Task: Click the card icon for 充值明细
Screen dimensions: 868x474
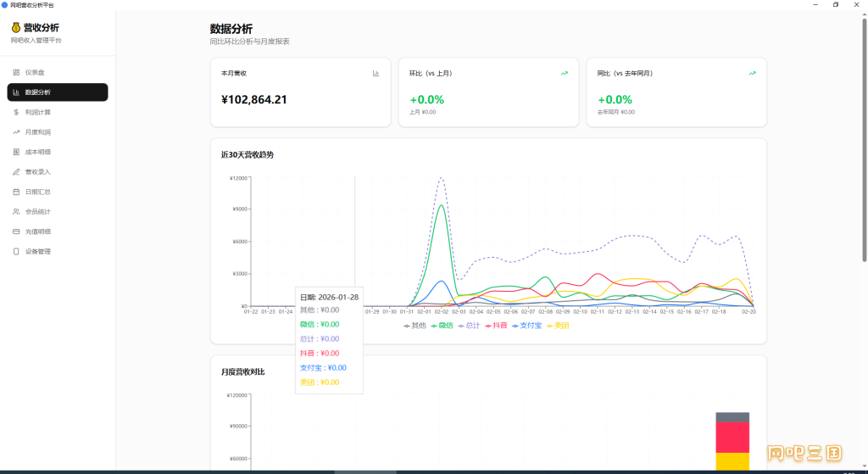Action: (x=16, y=232)
